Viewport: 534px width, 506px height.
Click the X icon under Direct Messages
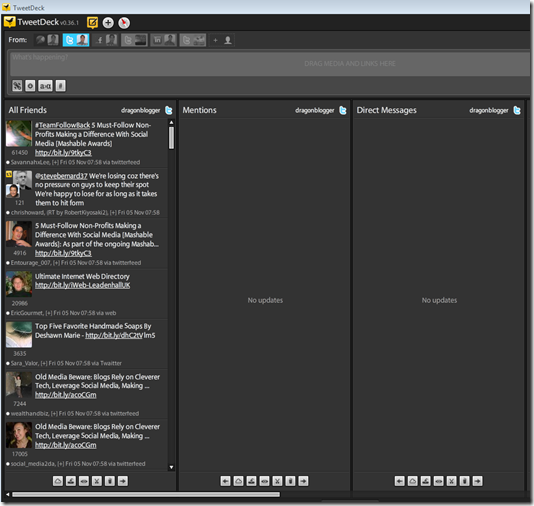(452, 481)
